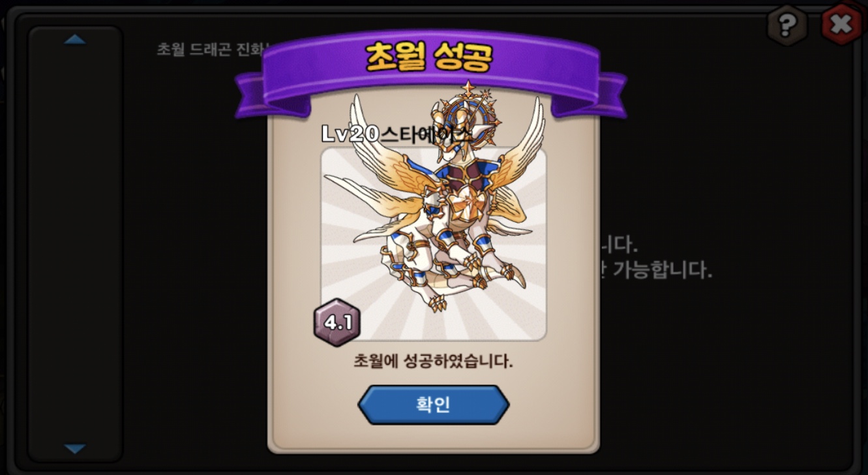Open the question mark help icon
This screenshot has height=475, width=868.
(787, 25)
